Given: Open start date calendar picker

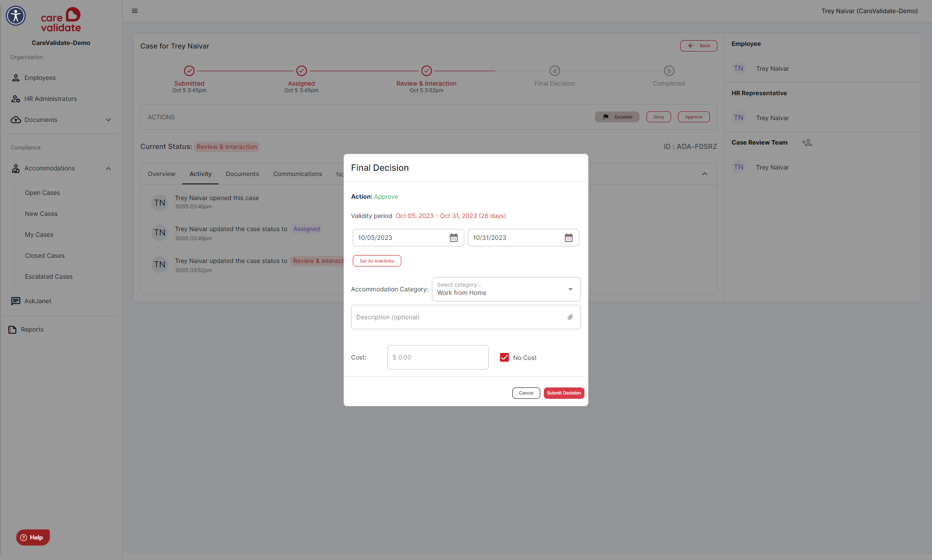Looking at the screenshot, I should [454, 238].
